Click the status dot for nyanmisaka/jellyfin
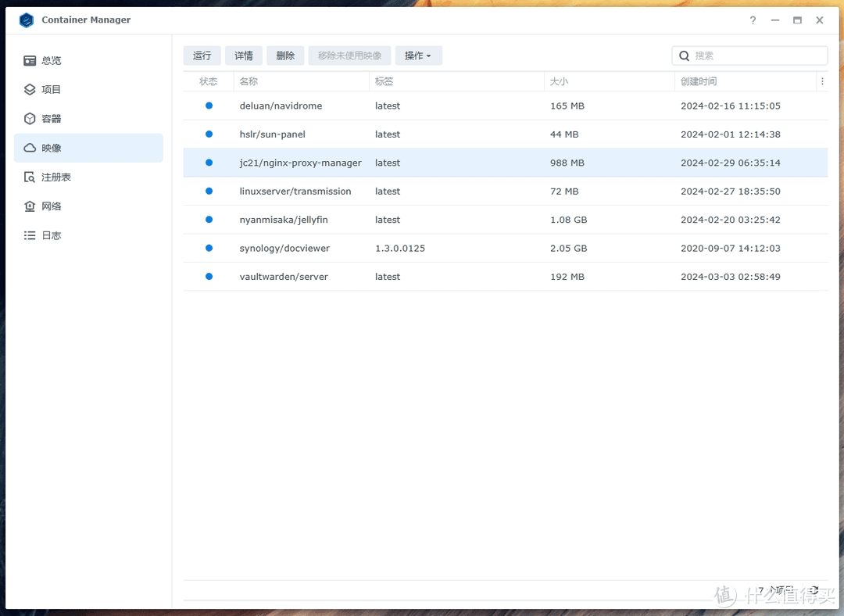The image size is (844, 616). tap(209, 219)
